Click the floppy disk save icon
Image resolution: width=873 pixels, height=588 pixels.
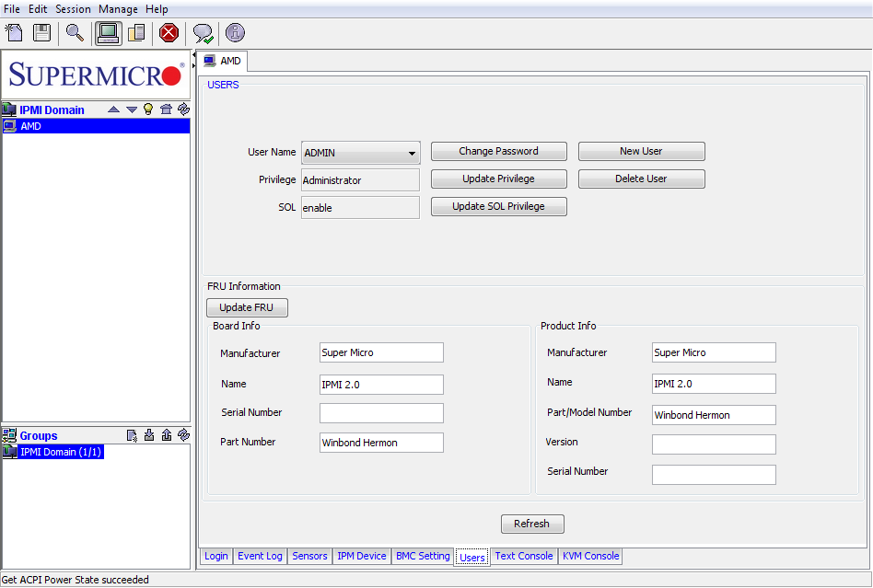(x=41, y=33)
